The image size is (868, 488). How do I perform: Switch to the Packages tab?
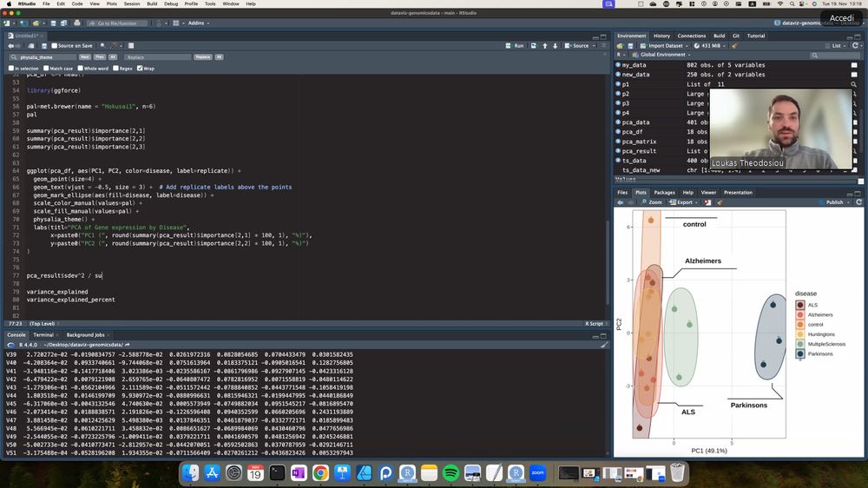click(664, 192)
